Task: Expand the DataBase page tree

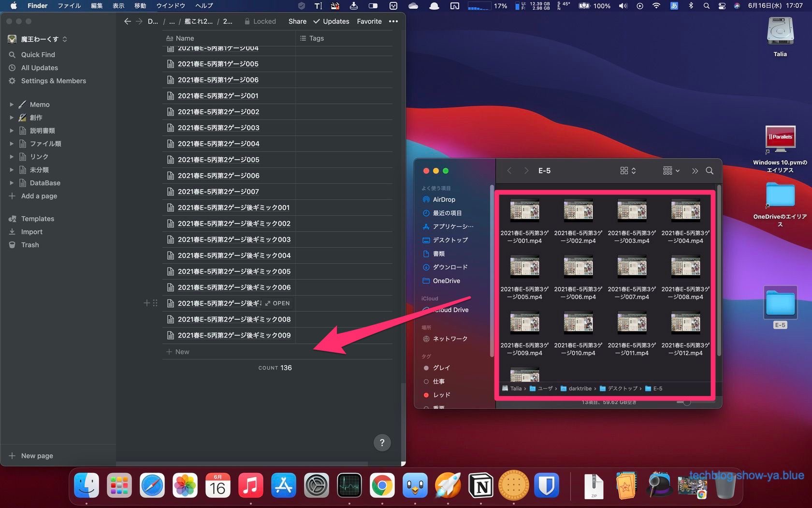Action: (x=12, y=183)
